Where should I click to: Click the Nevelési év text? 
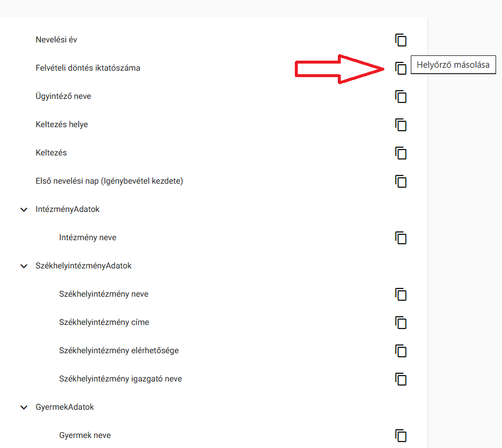(56, 39)
